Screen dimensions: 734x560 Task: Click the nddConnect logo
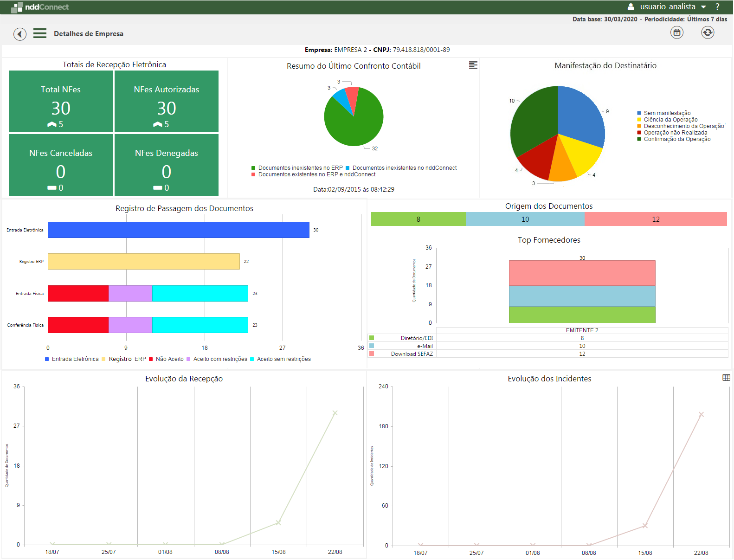pyautogui.click(x=40, y=7)
